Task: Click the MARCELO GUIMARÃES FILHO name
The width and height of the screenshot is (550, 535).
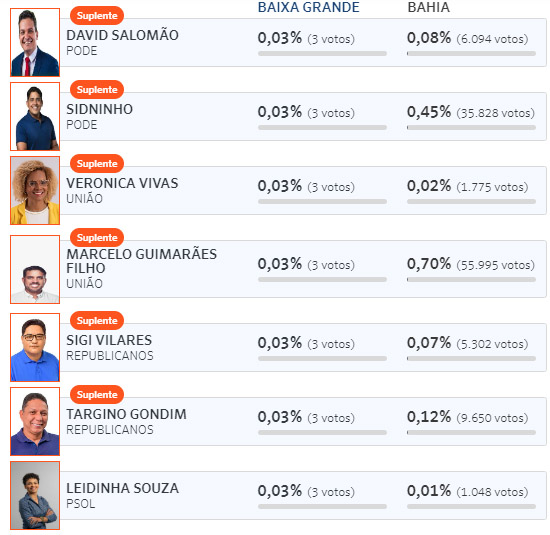Action: tap(142, 261)
